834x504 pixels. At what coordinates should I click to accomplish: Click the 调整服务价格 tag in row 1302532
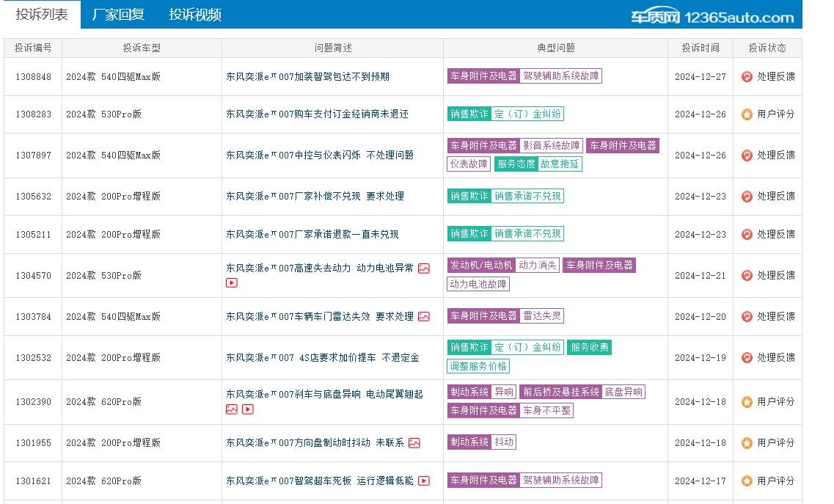[478, 366]
